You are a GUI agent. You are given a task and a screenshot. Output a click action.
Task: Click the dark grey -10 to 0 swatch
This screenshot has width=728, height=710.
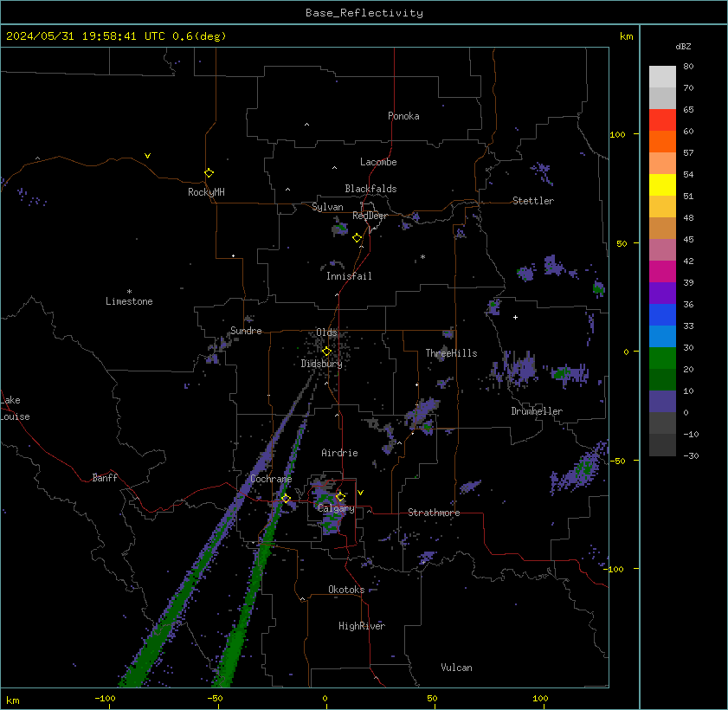(662, 423)
